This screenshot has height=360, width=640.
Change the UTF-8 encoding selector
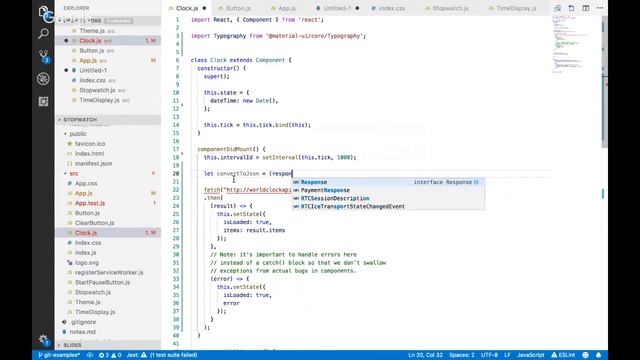coord(489,355)
